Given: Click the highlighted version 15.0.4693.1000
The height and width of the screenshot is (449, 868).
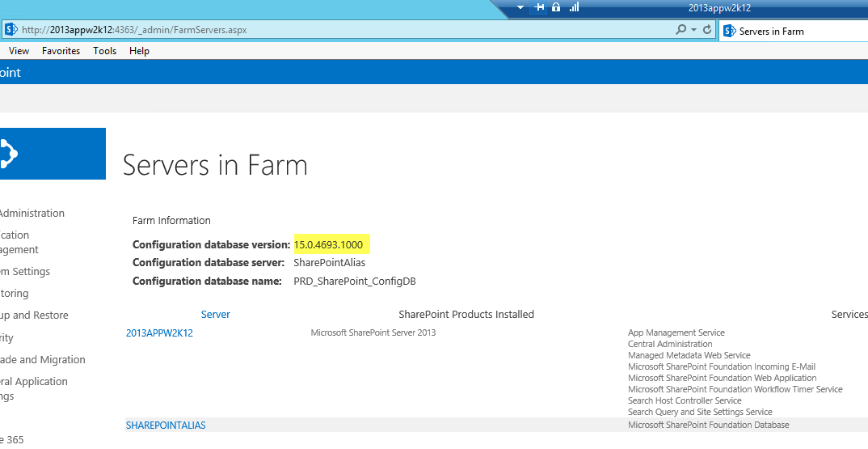Looking at the screenshot, I should tap(328, 244).
